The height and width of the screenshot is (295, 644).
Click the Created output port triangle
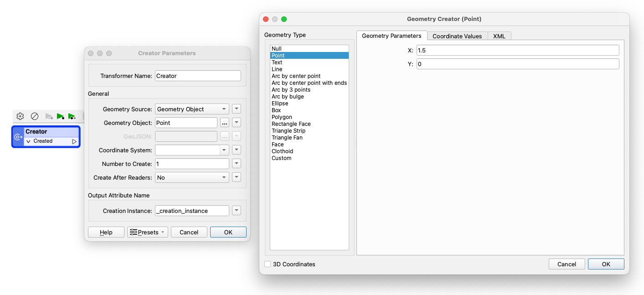coord(74,141)
